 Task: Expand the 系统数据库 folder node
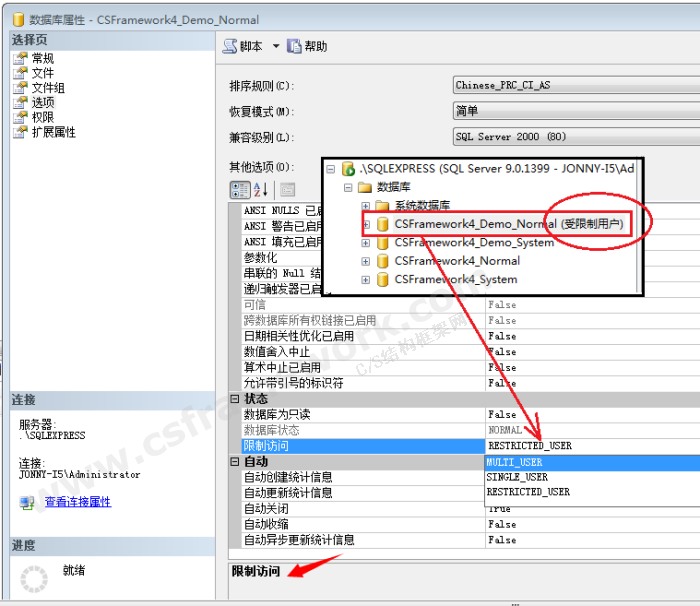coord(365,206)
